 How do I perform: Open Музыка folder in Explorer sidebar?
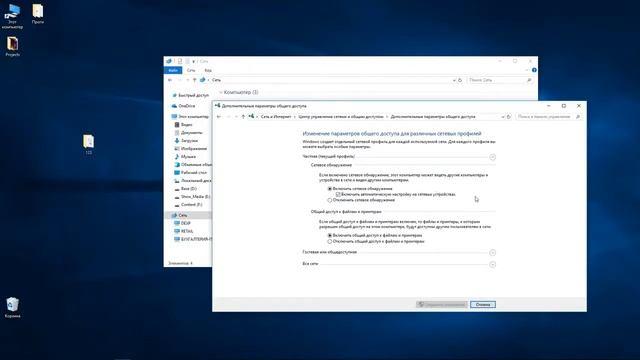185,157
